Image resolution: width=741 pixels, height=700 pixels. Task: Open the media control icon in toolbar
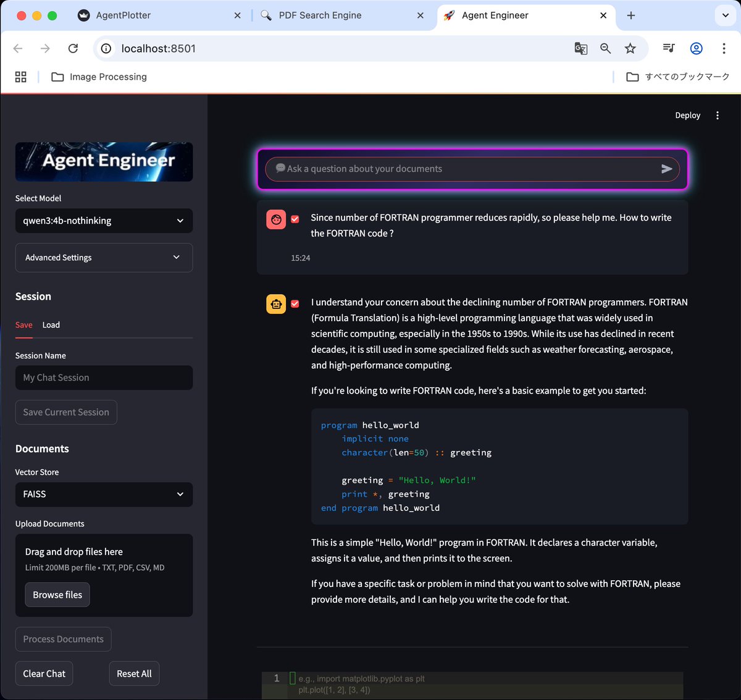[x=669, y=48]
